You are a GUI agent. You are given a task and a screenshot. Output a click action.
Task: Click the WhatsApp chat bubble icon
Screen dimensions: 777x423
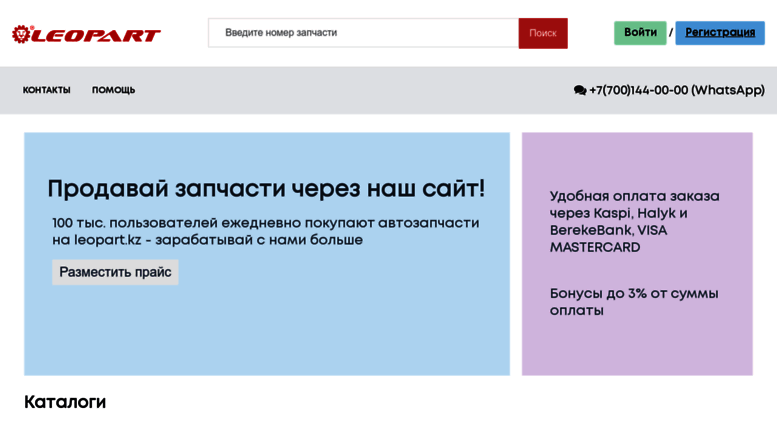coord(580,90)
